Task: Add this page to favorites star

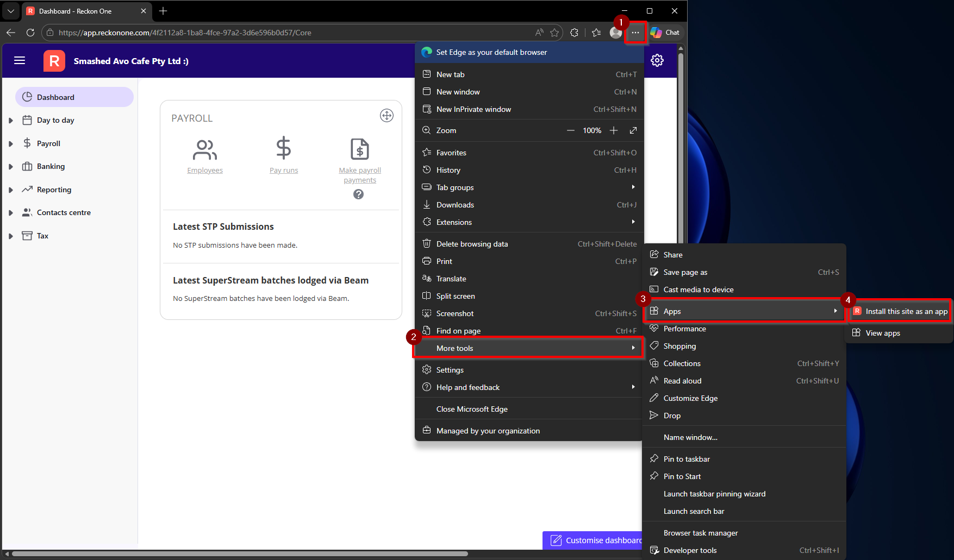Action: pyautogui.click(x=554, y=33)
